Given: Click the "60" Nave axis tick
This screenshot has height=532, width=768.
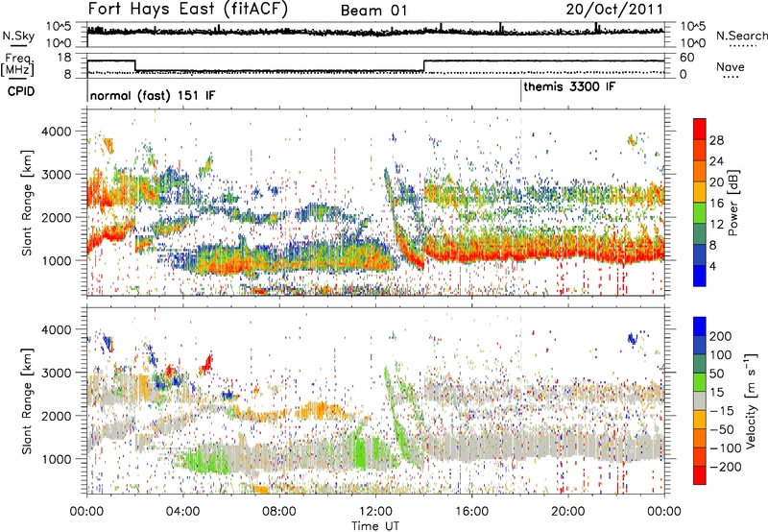Looking at the screenshot, I should click(686, 58).
